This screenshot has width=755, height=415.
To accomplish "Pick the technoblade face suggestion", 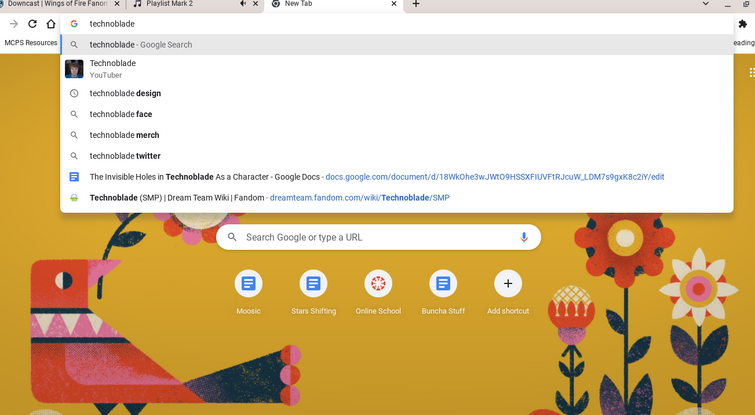I will click(x=397, y=114).
